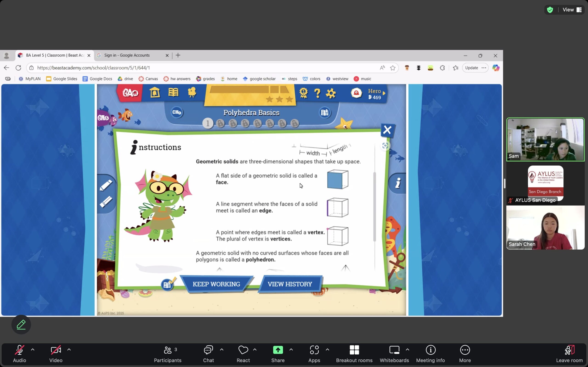The width and height of the screenshot is (588, 367).
Task: Expand Audio options arrow
Action: point(33,350)
